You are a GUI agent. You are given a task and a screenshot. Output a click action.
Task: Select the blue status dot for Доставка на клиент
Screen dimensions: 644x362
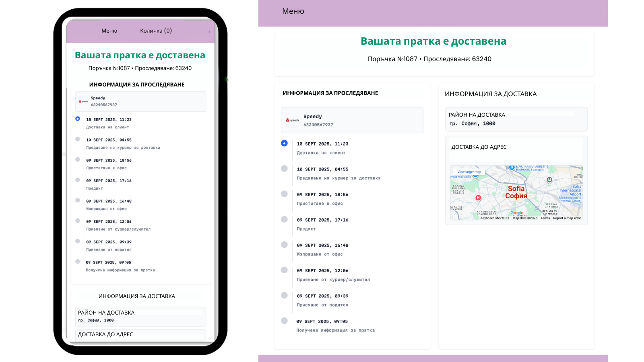pyautogui.click(x=284, y=143)
